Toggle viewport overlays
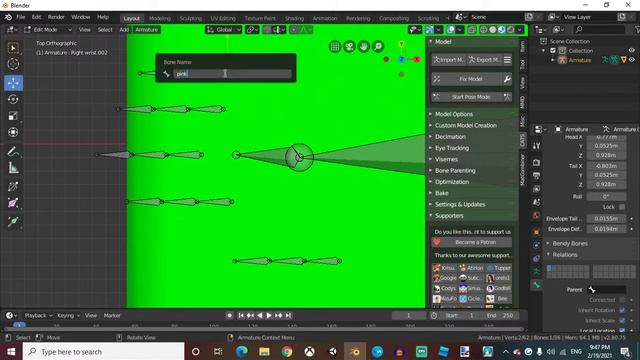 (451, 30)
